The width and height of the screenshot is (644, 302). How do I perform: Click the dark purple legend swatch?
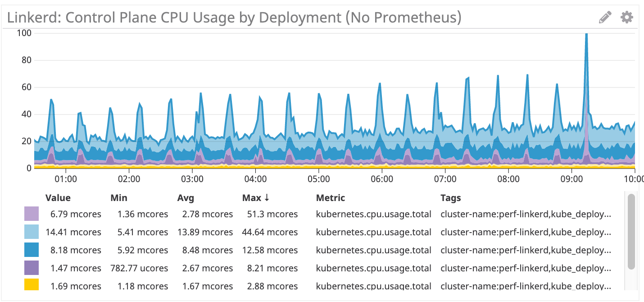[x=32, y=268]
